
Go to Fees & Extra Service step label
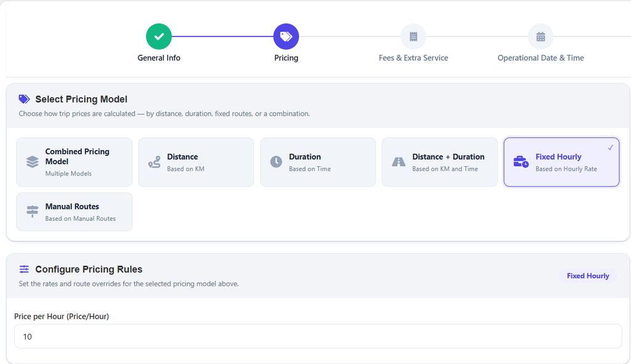pos(413,58)
